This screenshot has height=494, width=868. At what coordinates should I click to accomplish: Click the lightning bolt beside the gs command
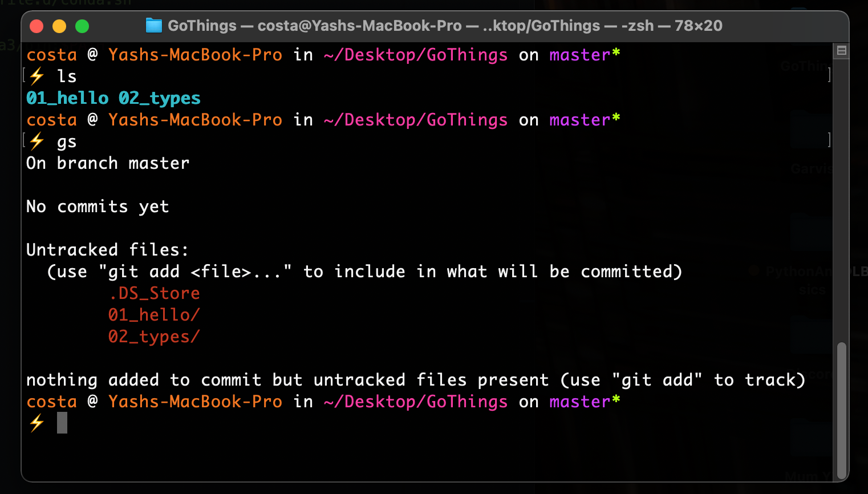37,141
